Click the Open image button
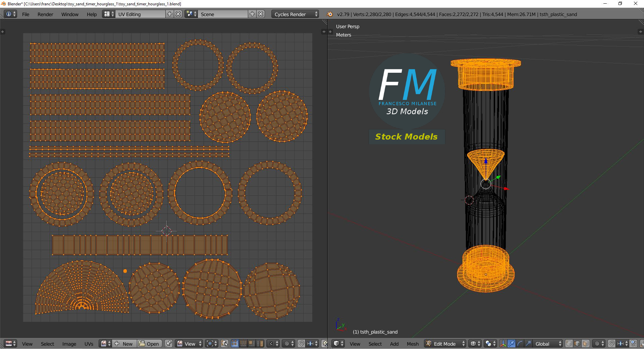The height and width of the screenshot is (349, 644). (149, 344)
